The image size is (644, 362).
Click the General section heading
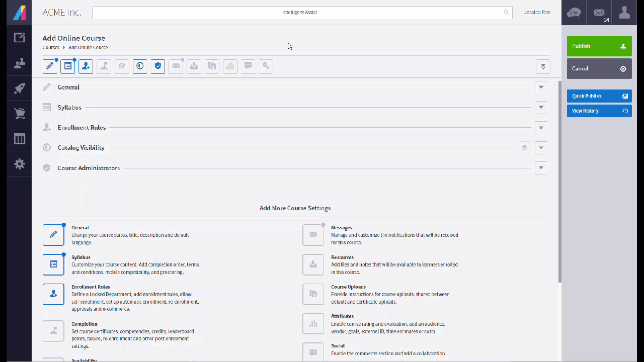[68, 87]
